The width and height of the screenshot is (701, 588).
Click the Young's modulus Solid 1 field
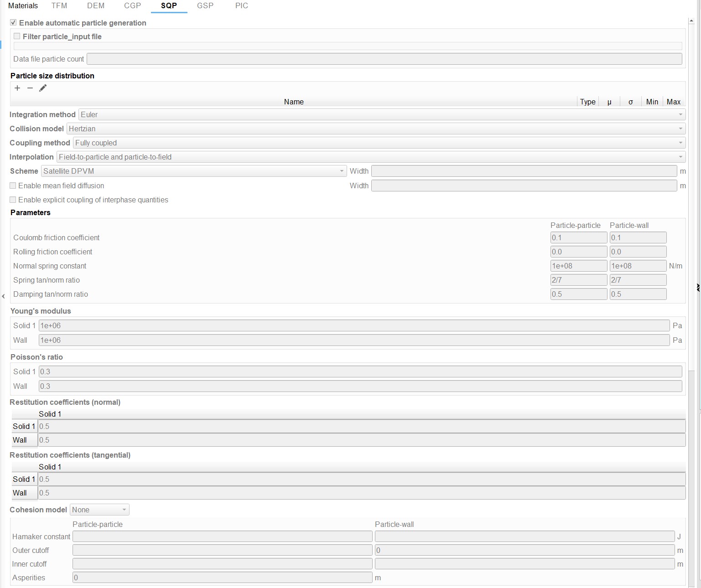pyautogui.click(x=354, y=325)
